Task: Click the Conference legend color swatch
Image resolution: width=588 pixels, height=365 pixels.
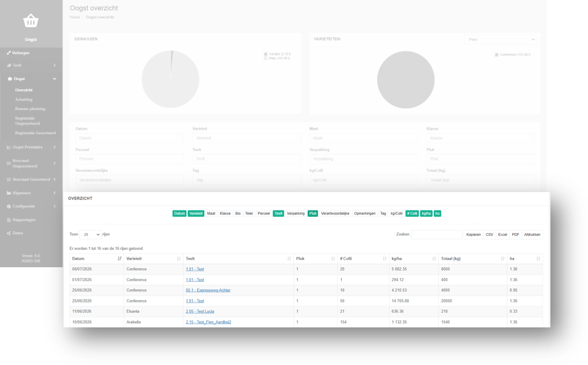Action: (x=497, y=55)
